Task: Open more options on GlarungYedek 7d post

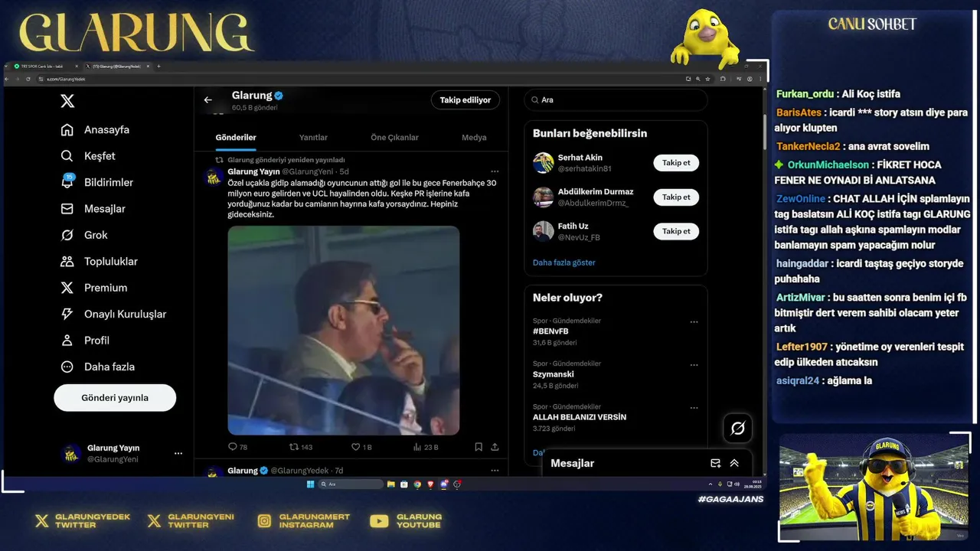Action: coord(495,471)
